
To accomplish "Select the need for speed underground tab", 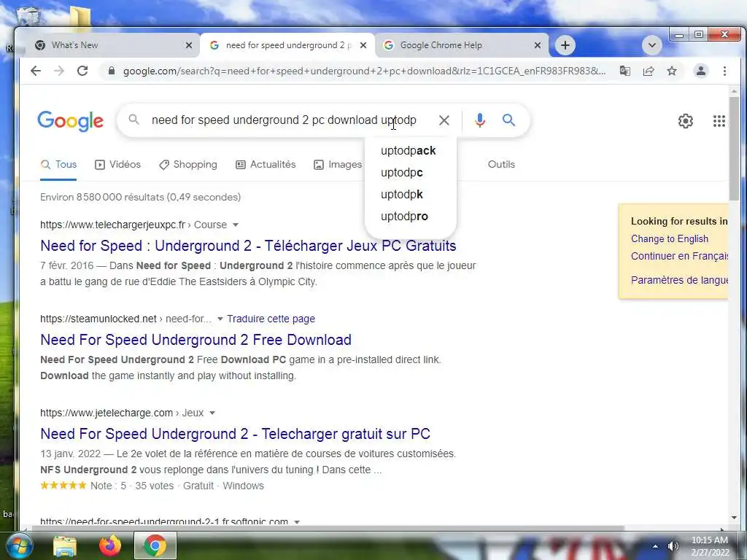I will [286, 45].
